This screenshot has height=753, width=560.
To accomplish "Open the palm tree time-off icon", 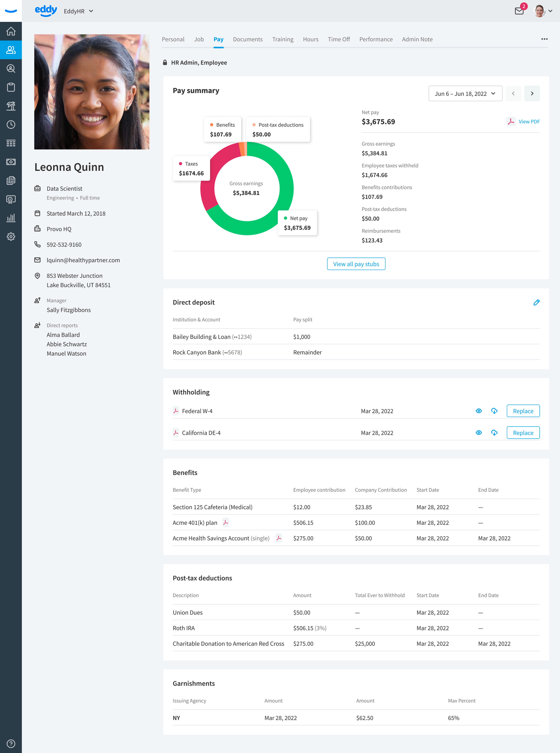I will click(11, 106).
